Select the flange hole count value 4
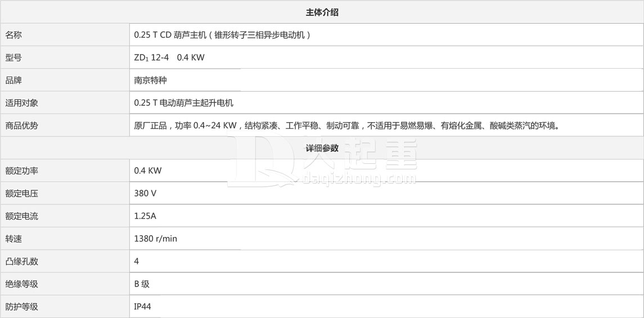 [136, 261]
